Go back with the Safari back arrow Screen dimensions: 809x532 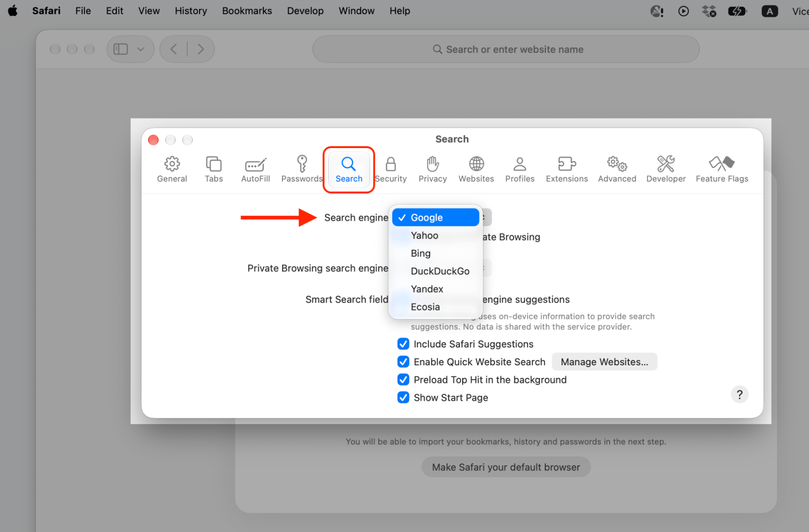coord(174,49)
